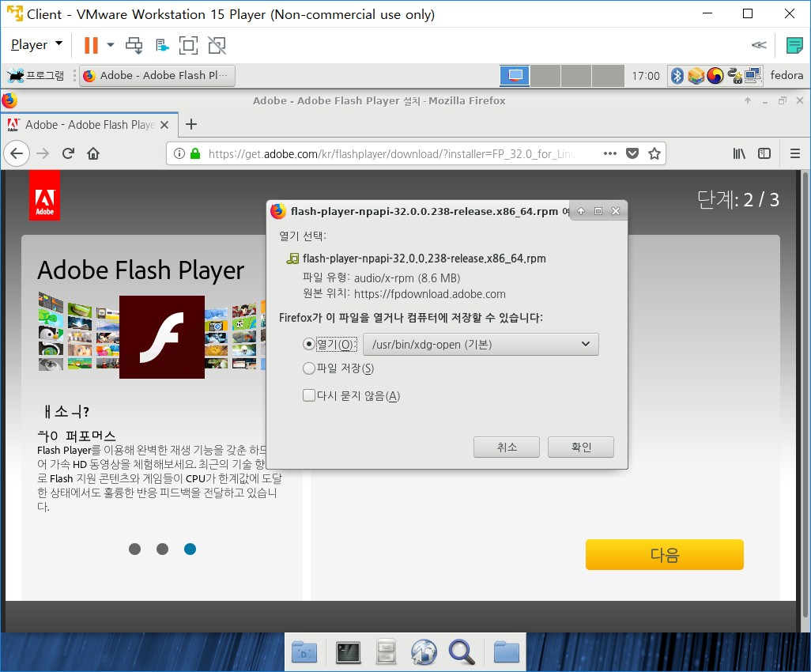Image resolution: width=811 pixels, height=672 pixels.
Task: Click the green padlock security icon
Action: click(x=195, y=153)
